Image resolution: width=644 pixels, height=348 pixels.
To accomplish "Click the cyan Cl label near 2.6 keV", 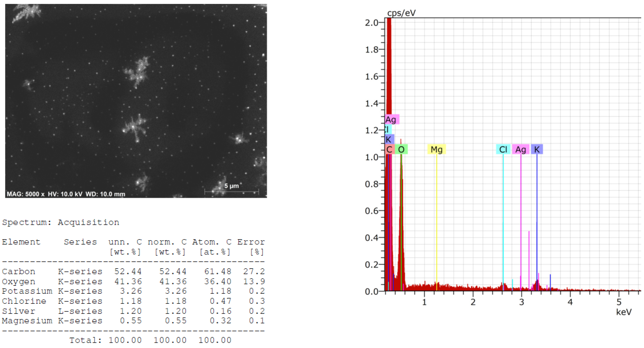I will click(x=503, y=149).
